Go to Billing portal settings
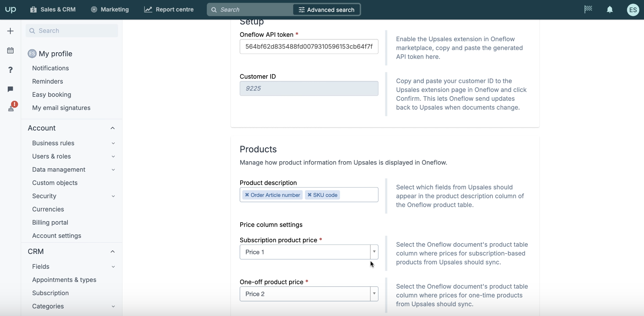Screen dimensions: 644x316 pyautogui.click(x=50, y=223)
